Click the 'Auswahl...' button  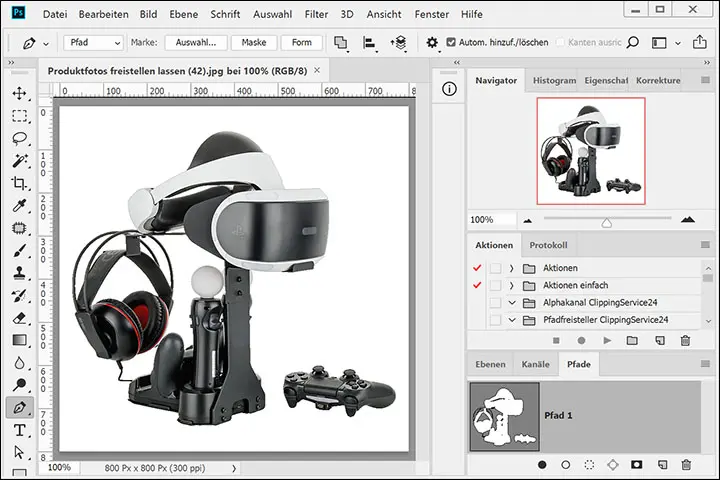coord(195,43)
